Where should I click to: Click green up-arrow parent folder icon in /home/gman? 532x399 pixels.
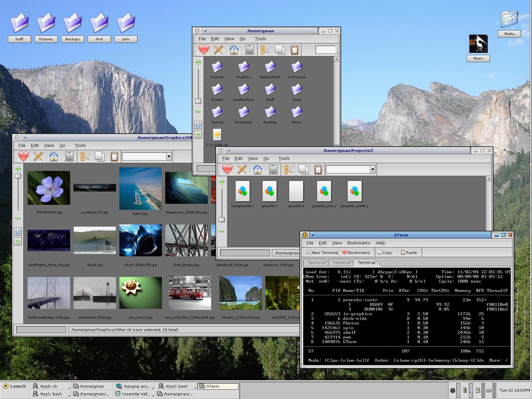198,135
